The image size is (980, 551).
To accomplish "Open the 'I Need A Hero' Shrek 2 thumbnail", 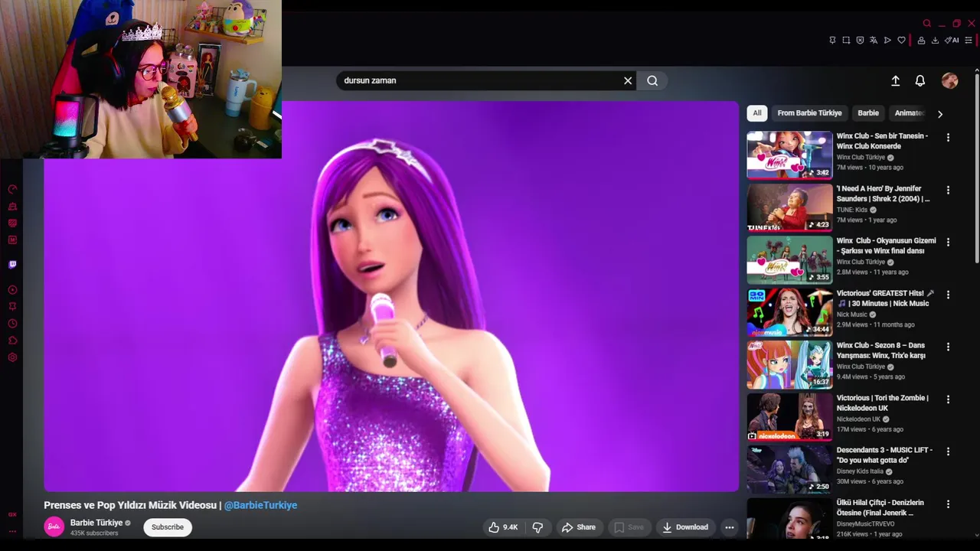I will point(789,207).
